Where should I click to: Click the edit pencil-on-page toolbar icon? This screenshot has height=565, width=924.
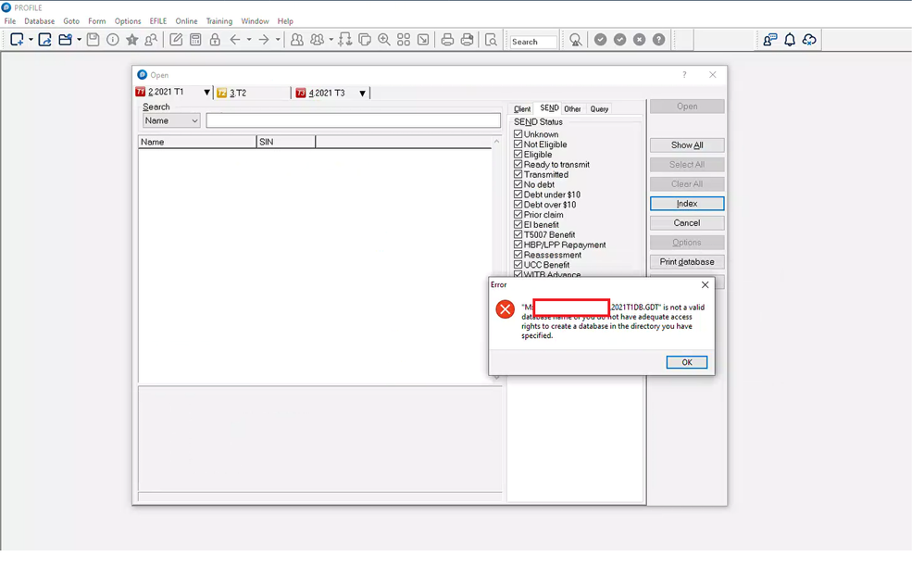tap(176, 40)
